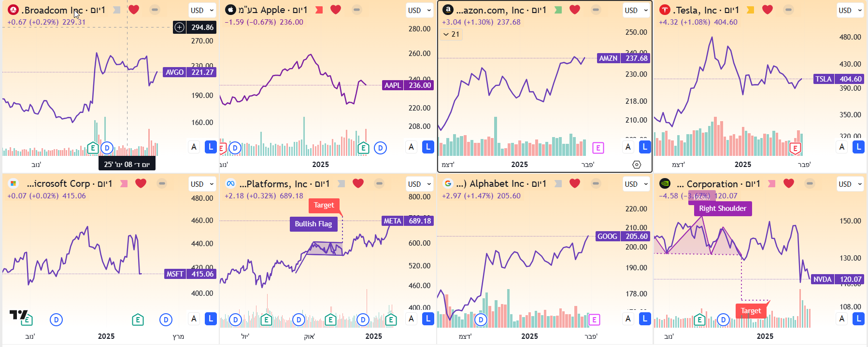Viewport: 868px width, 347px height.
Task: Click the plus alert button at 294.86 on Broadcom
Action: click(179, 28)
